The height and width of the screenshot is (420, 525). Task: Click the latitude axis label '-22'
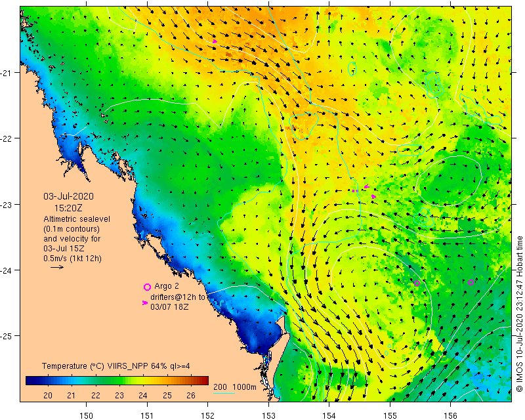(5, 138)
